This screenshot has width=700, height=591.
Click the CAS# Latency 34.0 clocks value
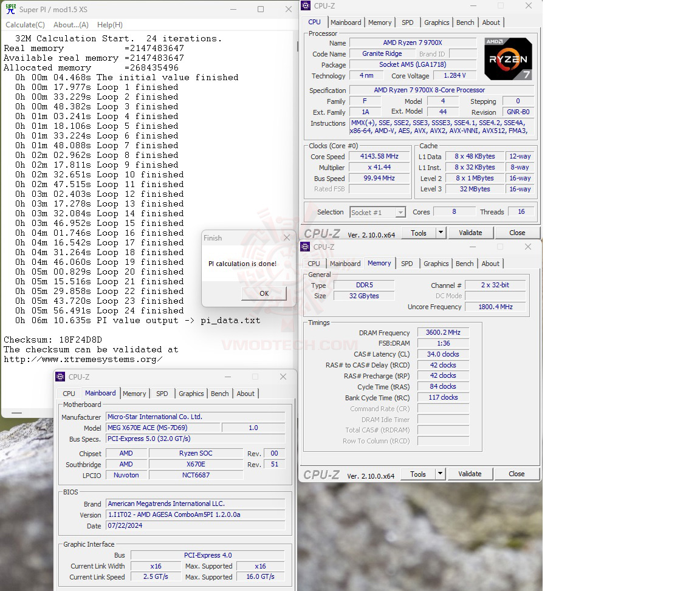click(443, 354)
